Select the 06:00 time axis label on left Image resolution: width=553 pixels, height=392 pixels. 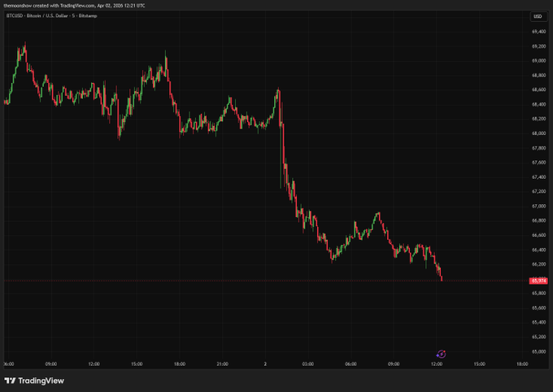pos(8,364)
